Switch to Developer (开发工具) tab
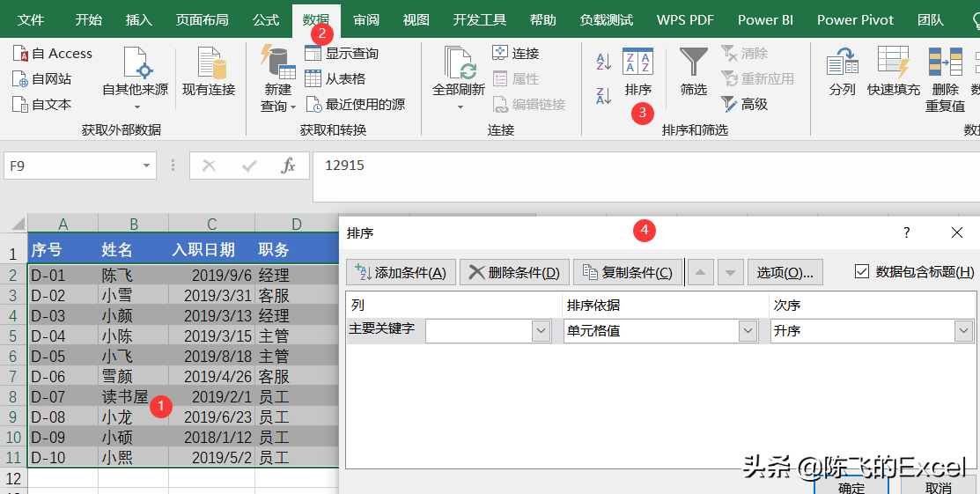Screen dimensions: 980x494 480,20
